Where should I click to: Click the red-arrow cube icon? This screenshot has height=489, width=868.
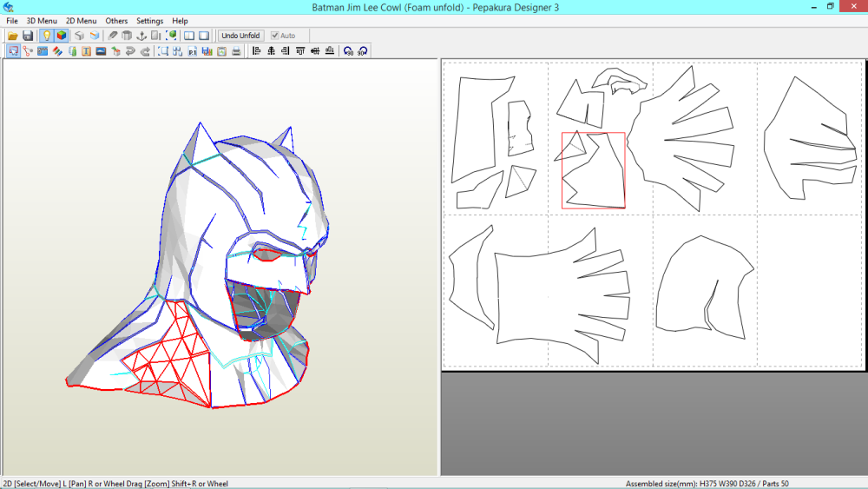click(115, 51)
